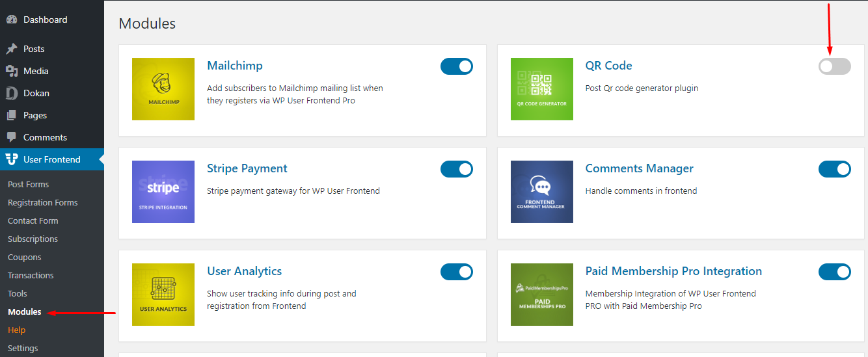Open Registration Forms submenu

click(x=43, y=203)
